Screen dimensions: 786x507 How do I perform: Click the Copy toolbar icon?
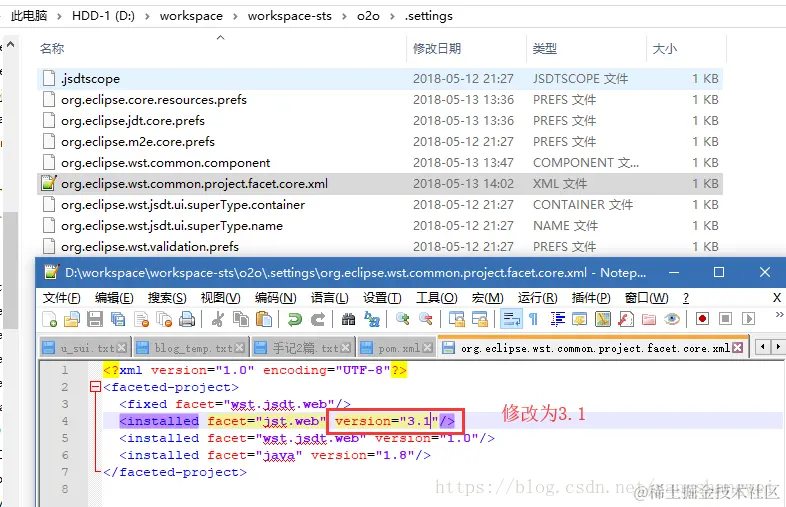pyautogui.click(x=241, y=319)
